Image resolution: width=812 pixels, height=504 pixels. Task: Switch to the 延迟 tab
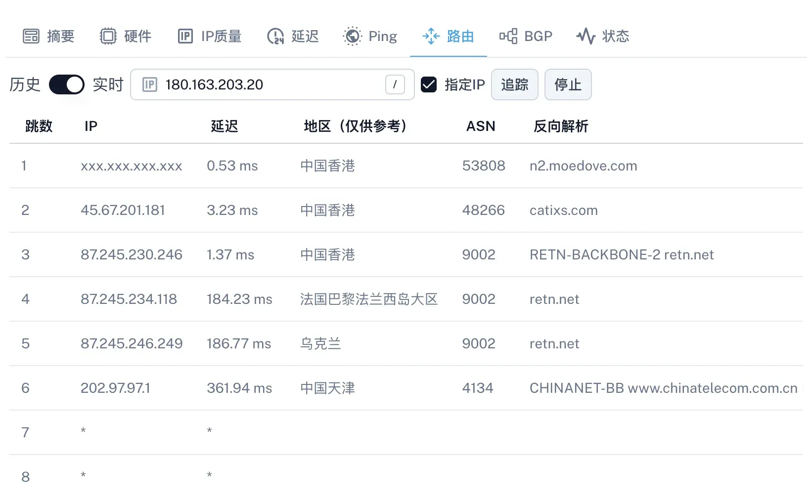click(293, 36)
